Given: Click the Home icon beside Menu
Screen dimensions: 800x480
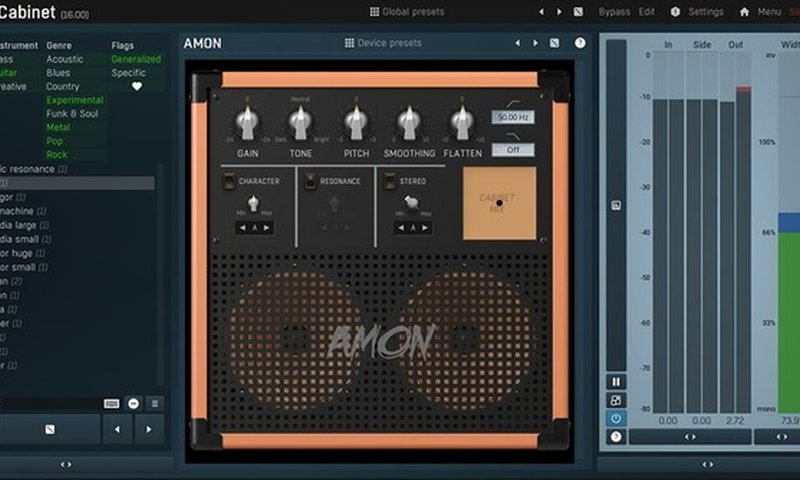Looking at the screenshot, I should coord(744,12).
